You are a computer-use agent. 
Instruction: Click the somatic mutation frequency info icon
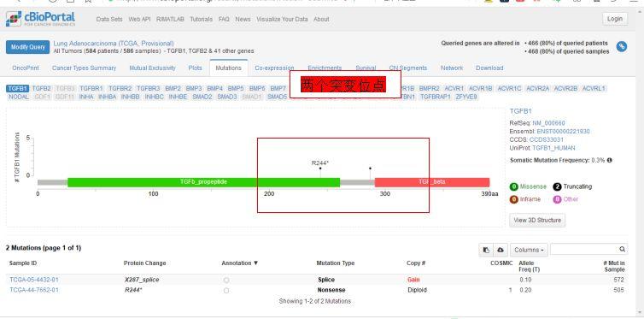coord(610,160)
